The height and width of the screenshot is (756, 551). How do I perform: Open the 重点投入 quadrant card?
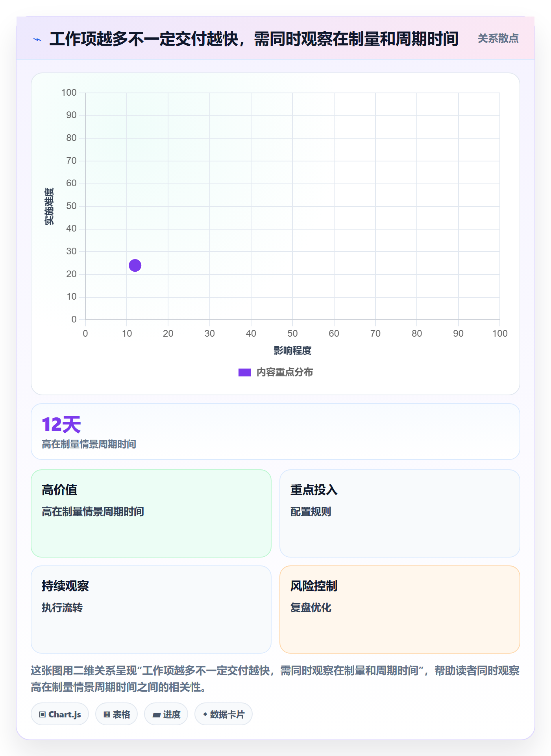click(x=400, y=513)
